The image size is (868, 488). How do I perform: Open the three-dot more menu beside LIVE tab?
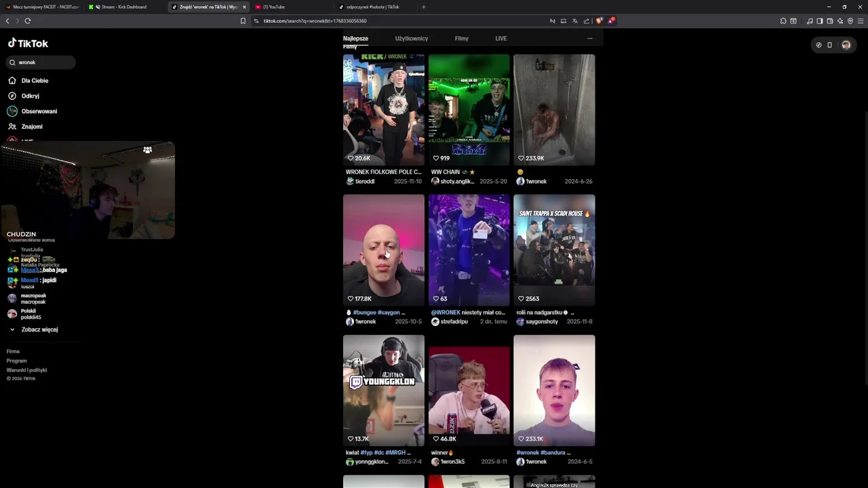(589, 39)
